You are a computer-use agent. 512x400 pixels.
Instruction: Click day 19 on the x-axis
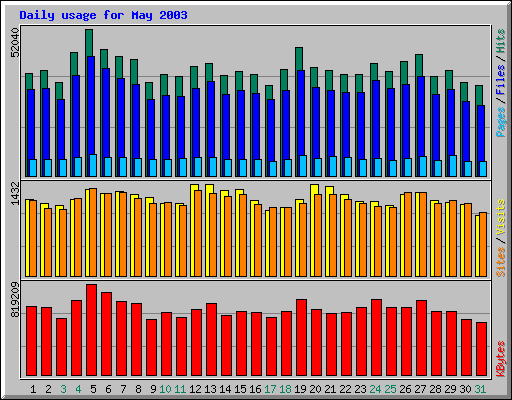300,389
